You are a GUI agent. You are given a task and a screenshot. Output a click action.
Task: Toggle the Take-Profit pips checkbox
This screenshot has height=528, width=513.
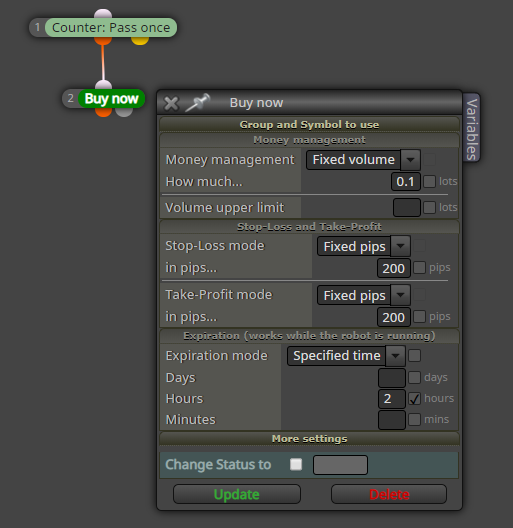(419, 317)
